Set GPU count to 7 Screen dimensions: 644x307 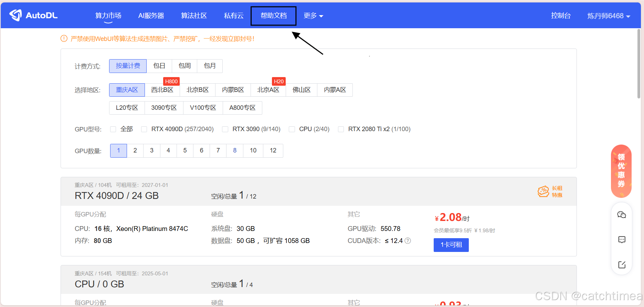[x=218, y=151]
